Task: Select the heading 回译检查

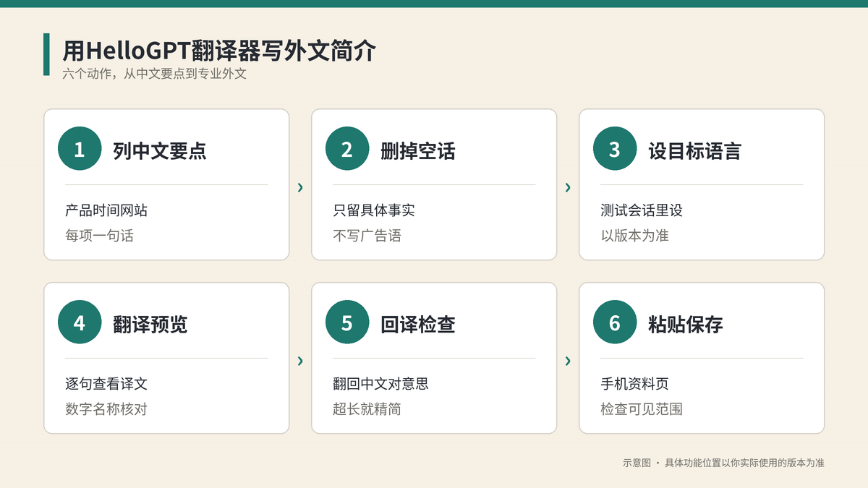Action: (x=418, y=324)
